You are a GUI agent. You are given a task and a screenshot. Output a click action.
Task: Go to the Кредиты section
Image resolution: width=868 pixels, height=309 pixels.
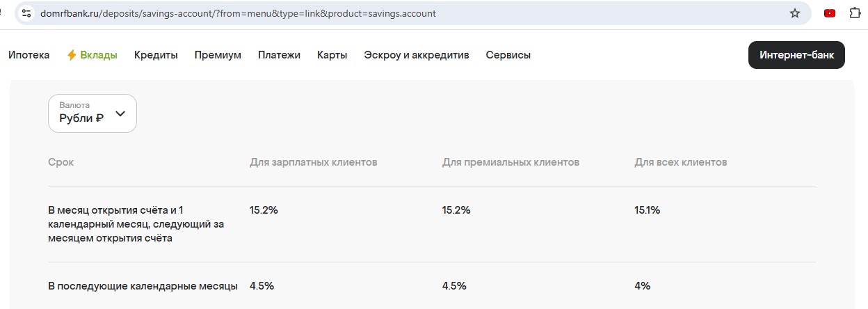pyautogui.click(x=156, y=55)
